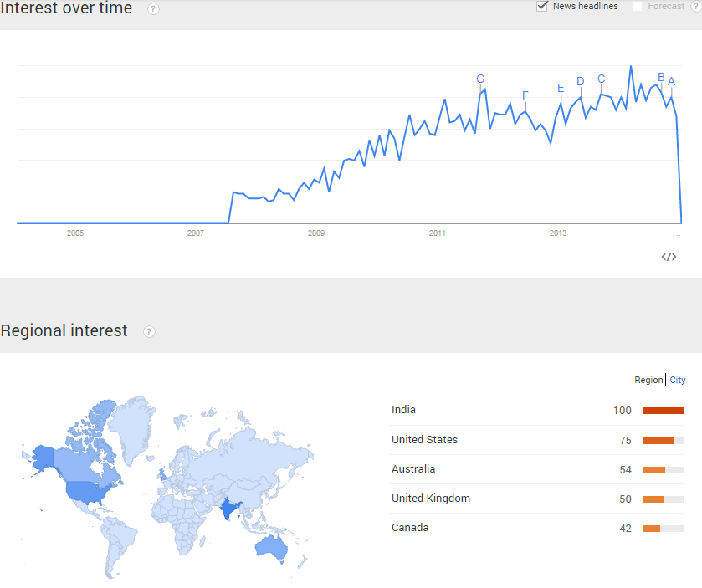Image resolution: width=702 pixels, height=588 pixels.
Task: Switch regional view to City
Action: (x=678, y=380)
